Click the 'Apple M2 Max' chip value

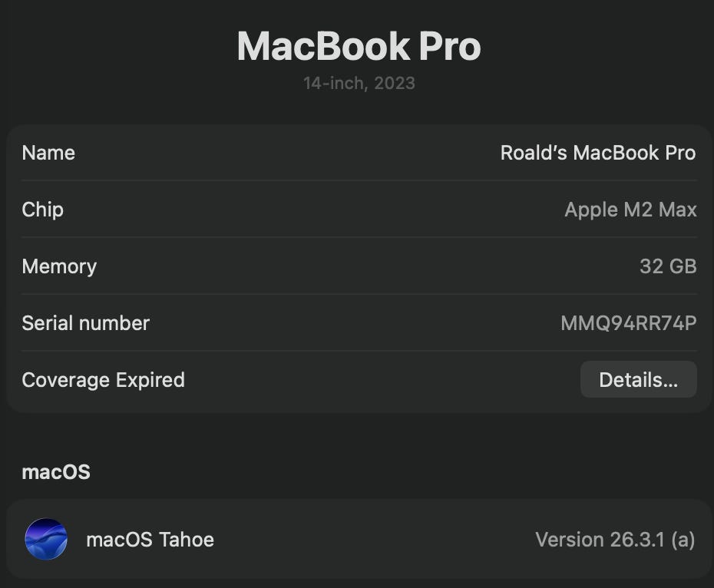(x=630, y=210)
